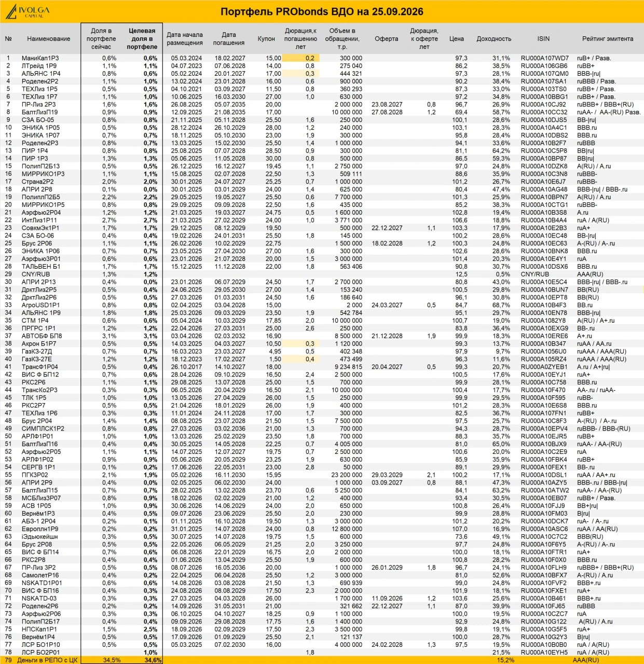Click the ISIN "RU000A10CC32"
This screenshot has height=664, width=644.
pyautogui.click(x=545, y=112)
